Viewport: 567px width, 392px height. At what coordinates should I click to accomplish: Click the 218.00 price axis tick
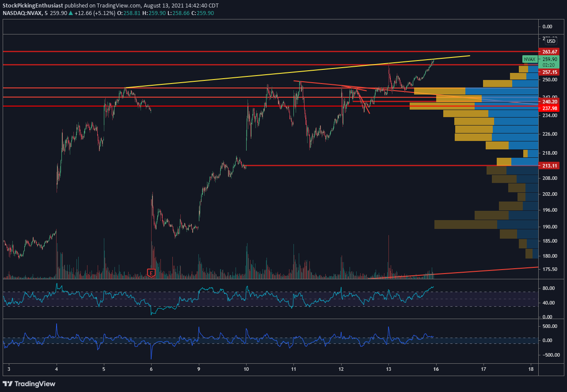pos(549,153)
